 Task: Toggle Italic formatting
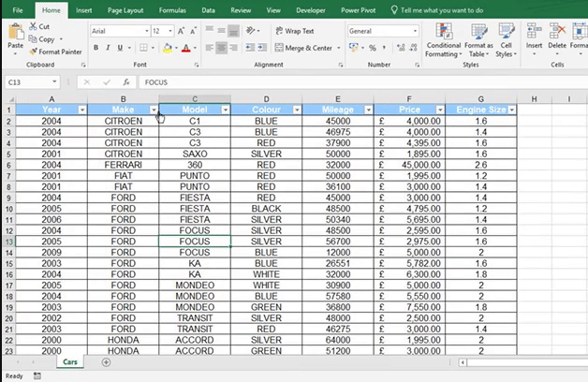110,48
